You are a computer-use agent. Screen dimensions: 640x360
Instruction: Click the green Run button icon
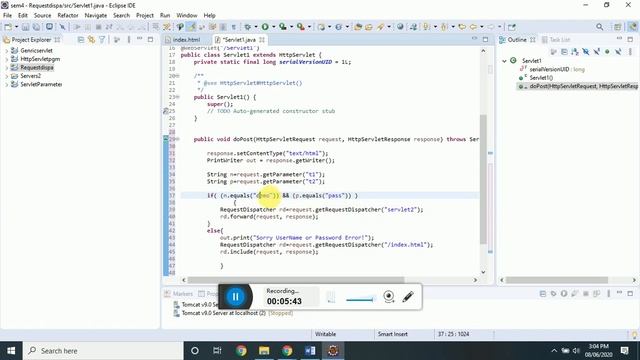[265, 27]
